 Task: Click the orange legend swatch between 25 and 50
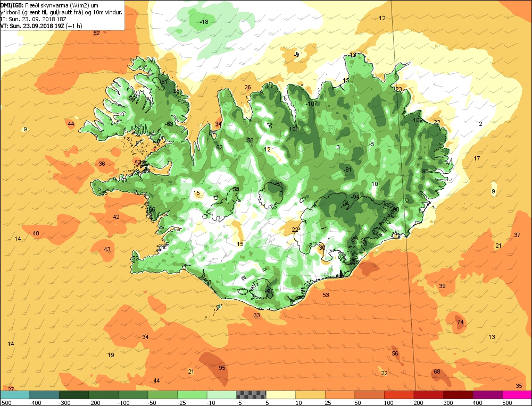pos(339,394)
